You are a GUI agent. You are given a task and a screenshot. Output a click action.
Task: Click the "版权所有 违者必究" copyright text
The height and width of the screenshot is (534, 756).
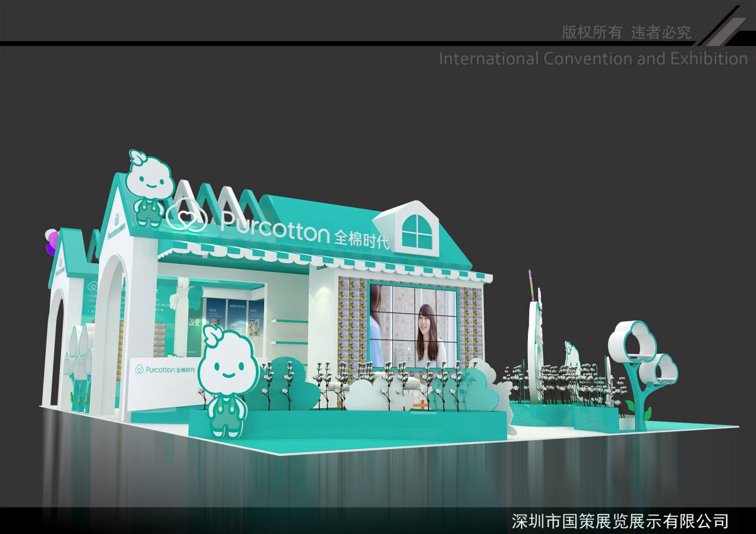pos(626,33)
